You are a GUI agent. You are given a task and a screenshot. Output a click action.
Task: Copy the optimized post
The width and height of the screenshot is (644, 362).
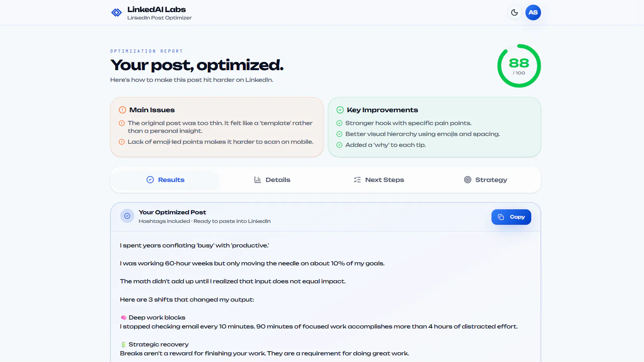511,217
